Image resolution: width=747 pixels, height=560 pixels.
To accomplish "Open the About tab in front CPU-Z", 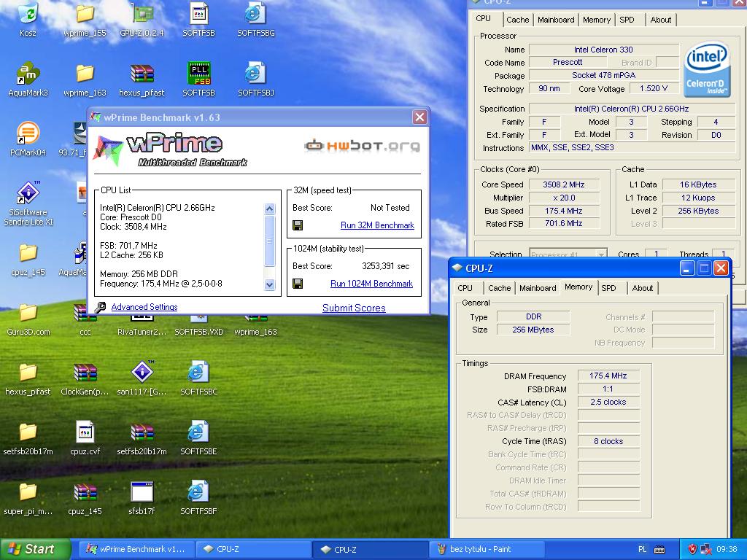I will tap(642, 288).
